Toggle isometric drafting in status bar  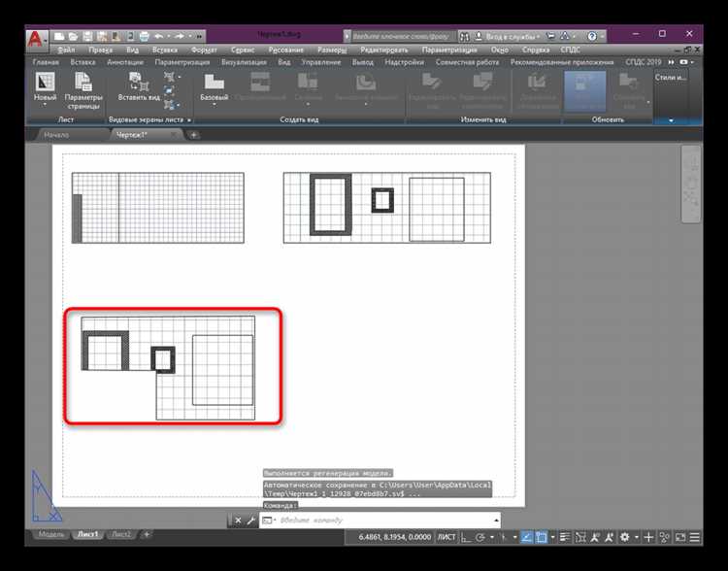[x=503, y=538]
